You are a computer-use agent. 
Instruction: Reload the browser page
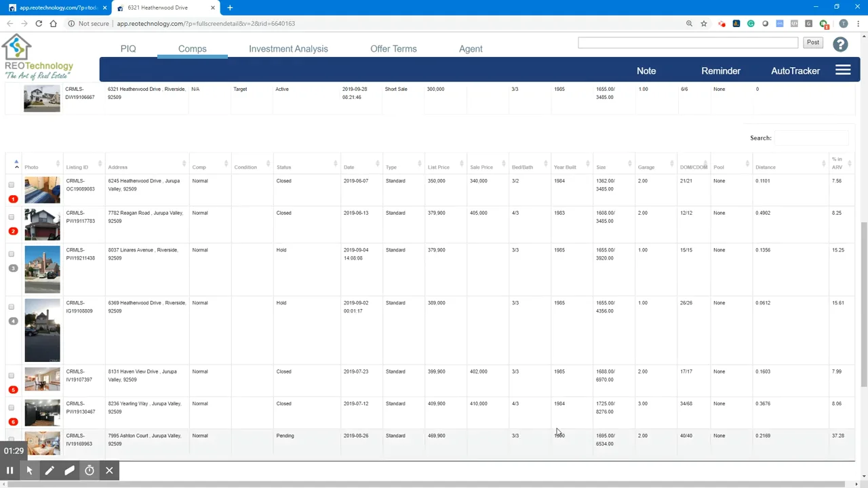[x=39, y=24]
